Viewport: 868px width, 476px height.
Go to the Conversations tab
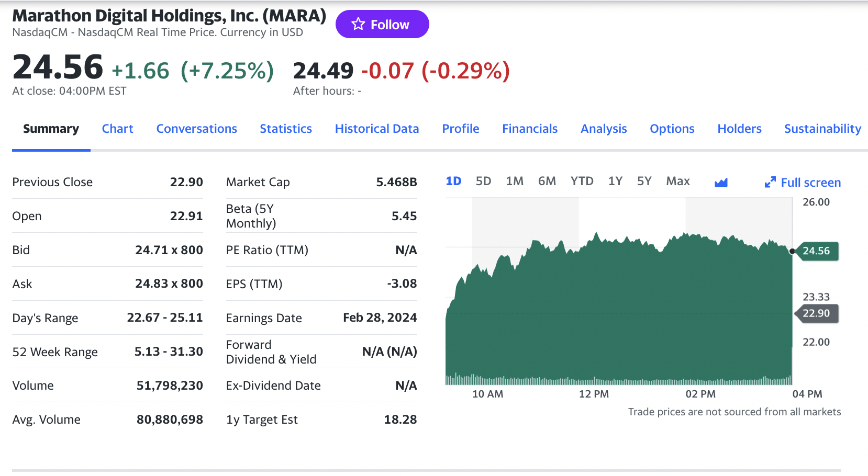point(196,129)
